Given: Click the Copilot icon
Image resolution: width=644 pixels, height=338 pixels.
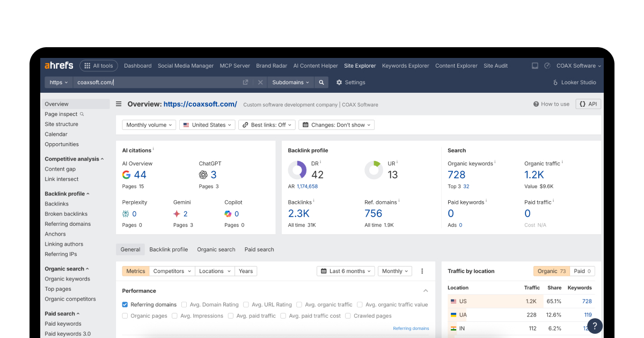Looking at the screenshot, I should click(x=228, y=214).
